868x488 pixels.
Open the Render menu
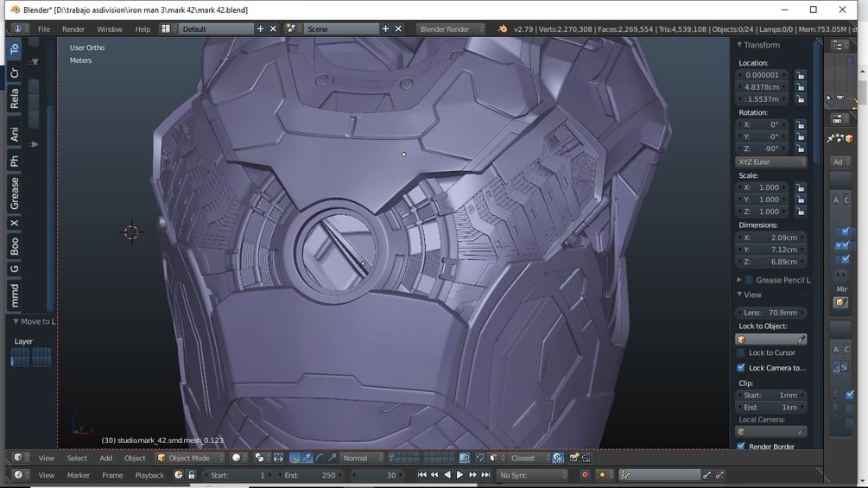pos(73,29)
